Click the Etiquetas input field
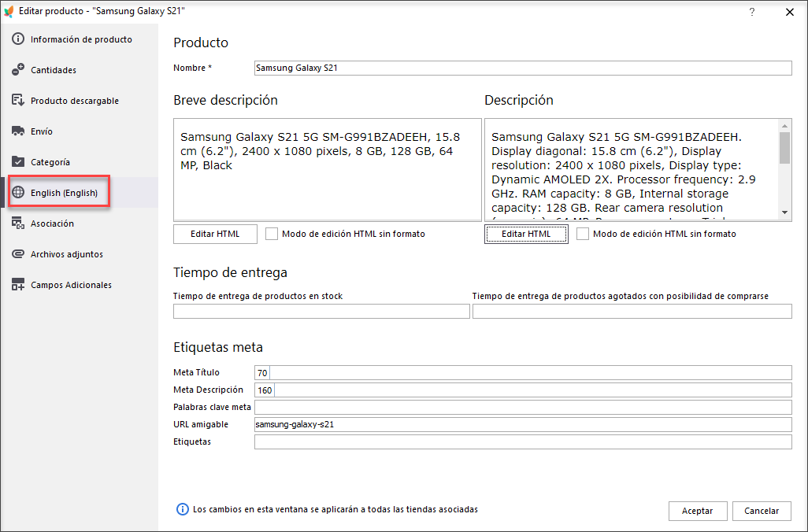 click(523, 441)
